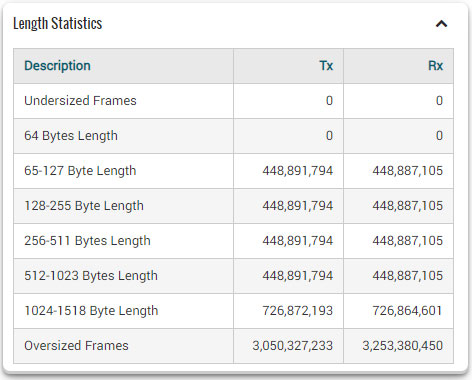Click Tx value 726,872,193

coord(298,311)
